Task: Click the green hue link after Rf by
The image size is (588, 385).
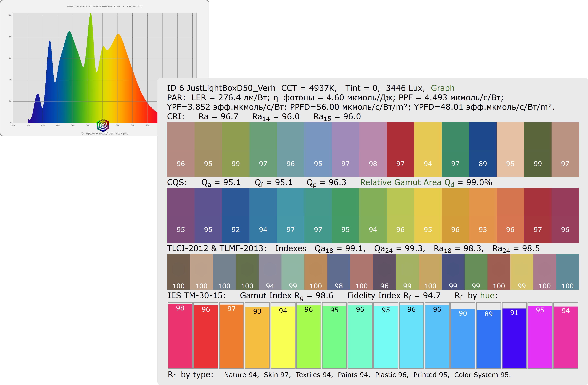Action: pos(487,296)
